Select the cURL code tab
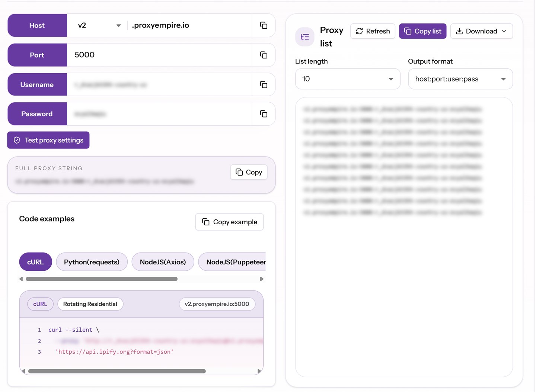The image size is (536, 392). click(x=35, y=262)
